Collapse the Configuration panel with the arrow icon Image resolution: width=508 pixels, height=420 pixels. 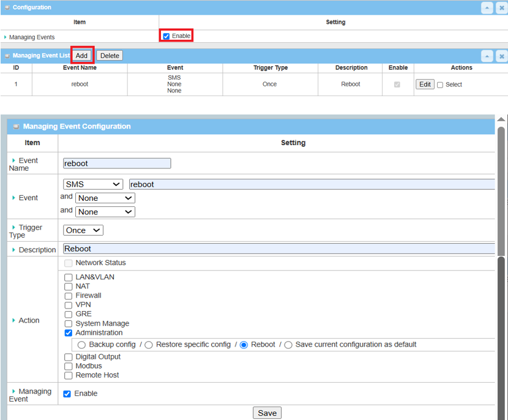click(x=487, y=8)
